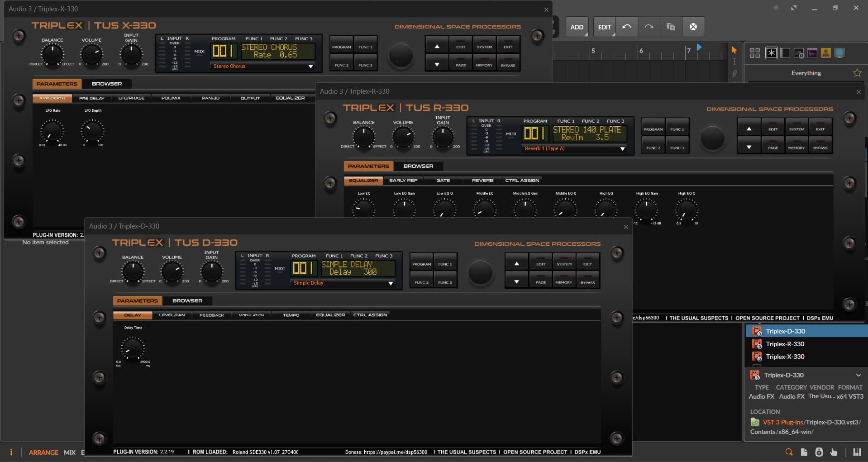Select the asterisk Everything filter icon
The width and height of the screenshot is (868, 462).
[771, 53]
